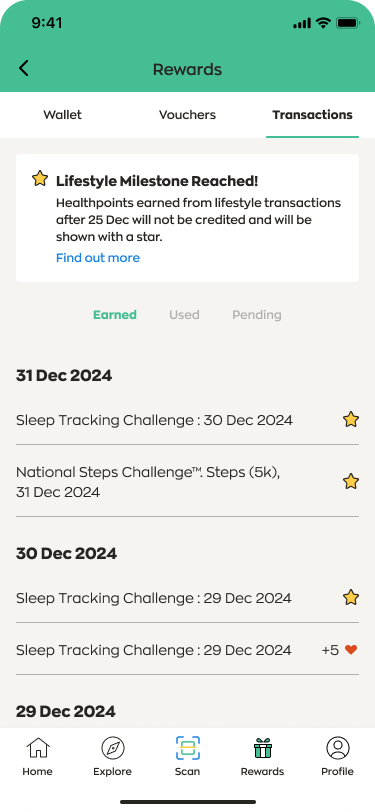Open National Steps Challenge Steps (5k) entry

pyautogui.click(x=188, y=482)
